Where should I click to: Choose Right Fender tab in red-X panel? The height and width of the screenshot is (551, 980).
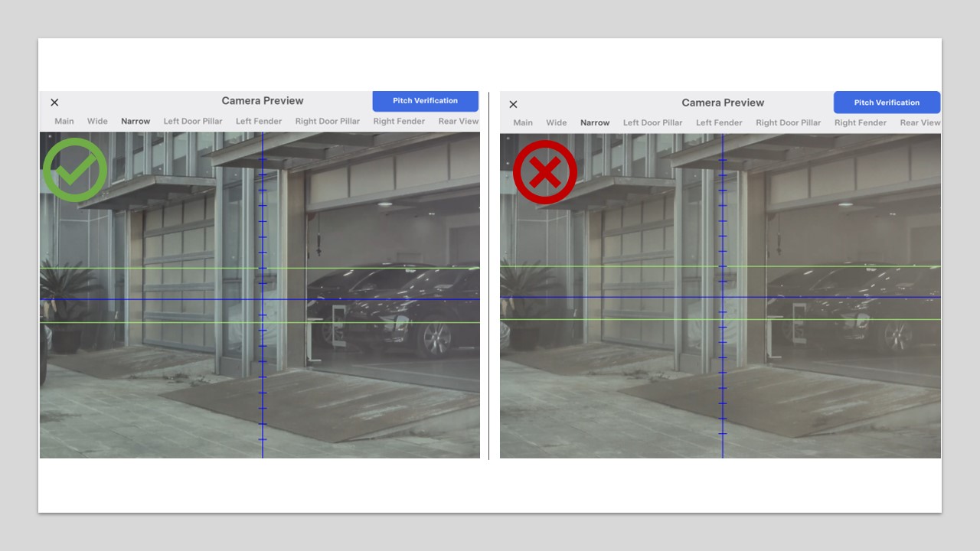click(861, 123)
